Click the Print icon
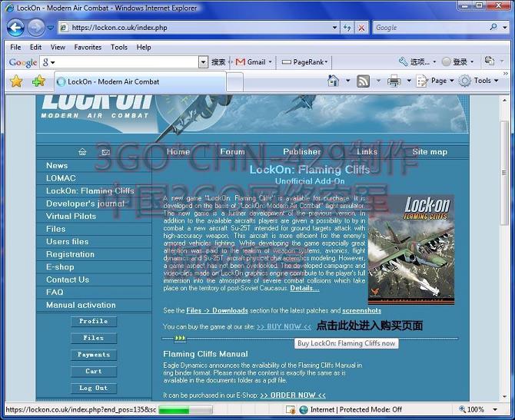The width and height of the screenshot is (515, 420). tap(394, 81)
